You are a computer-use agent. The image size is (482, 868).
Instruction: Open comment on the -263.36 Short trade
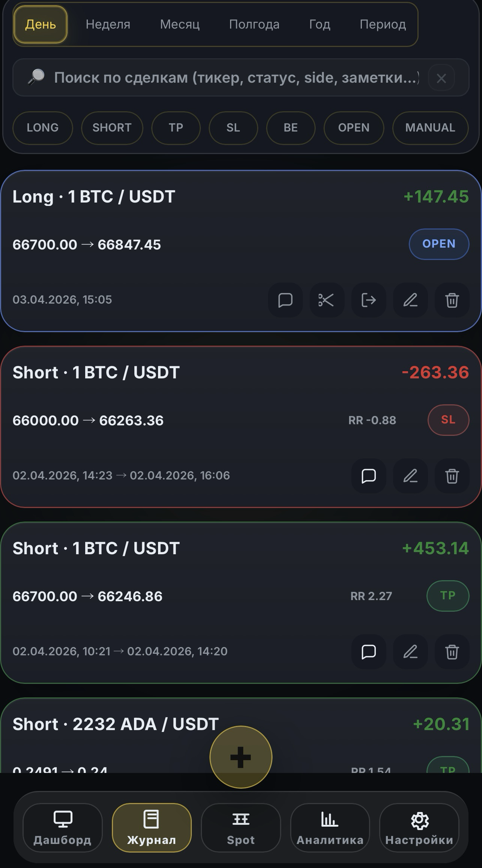point(368,476)
